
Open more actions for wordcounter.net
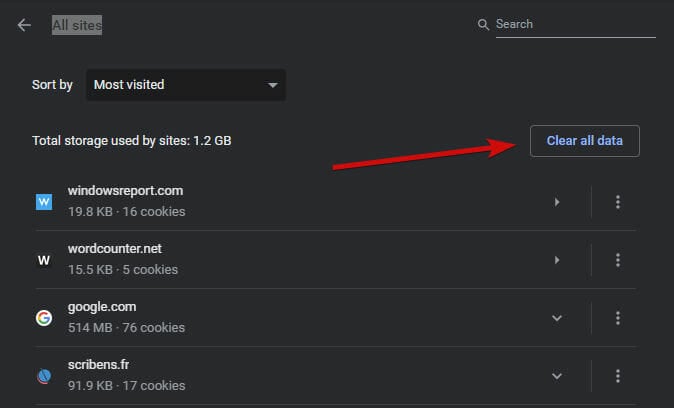[618, 260]
